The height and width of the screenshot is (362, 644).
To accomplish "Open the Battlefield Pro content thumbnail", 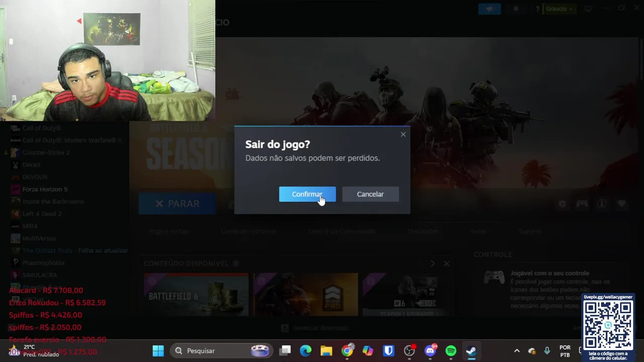I will point(306,295).
